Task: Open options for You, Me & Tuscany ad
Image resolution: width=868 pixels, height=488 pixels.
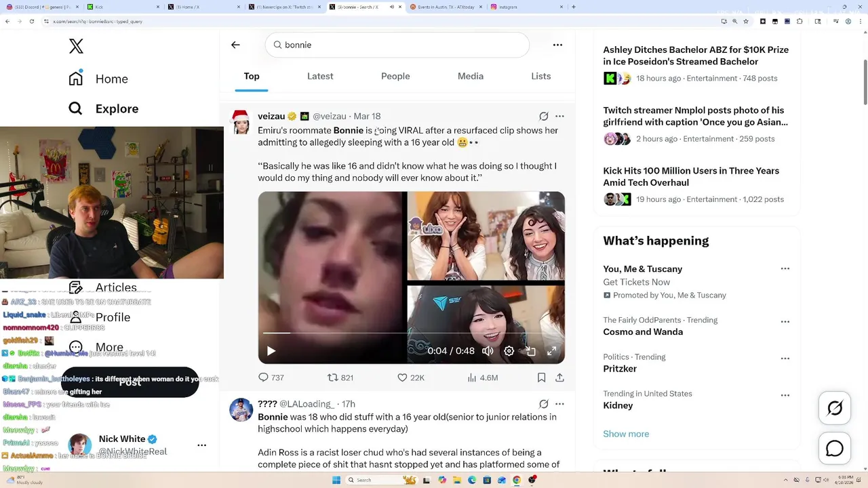Action: click(785, 269)
